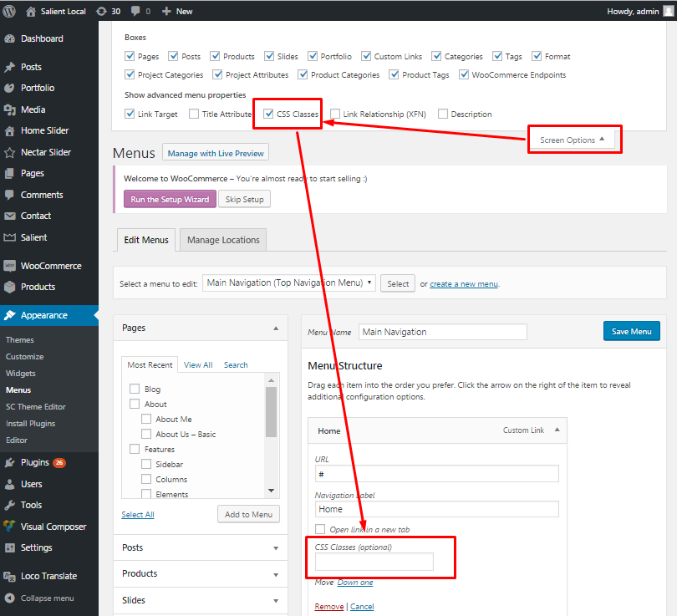Select the Most Recent pages tab
Screen dimensions: 677x616
(x=150, y=365)
